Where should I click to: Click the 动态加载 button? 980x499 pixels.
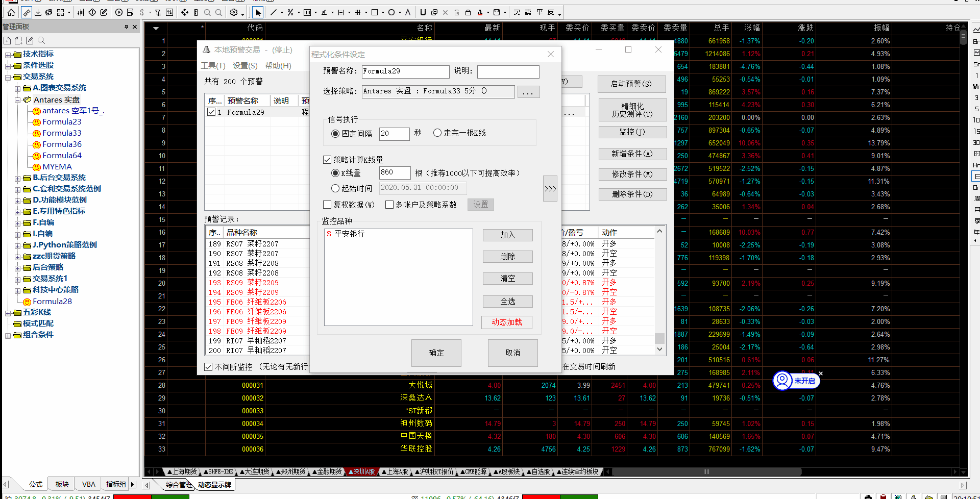(507, 322)
